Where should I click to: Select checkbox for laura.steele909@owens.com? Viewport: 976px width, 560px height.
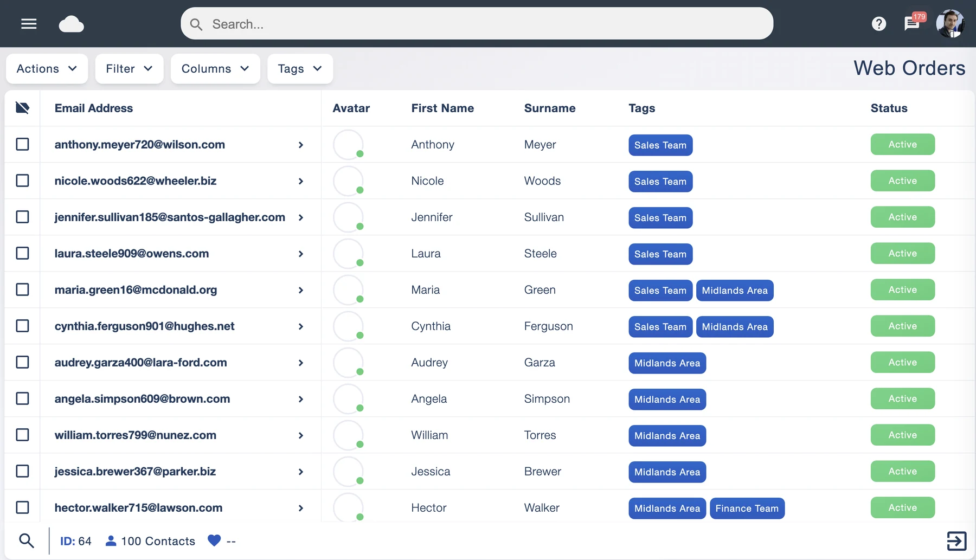tap(22, 253)
